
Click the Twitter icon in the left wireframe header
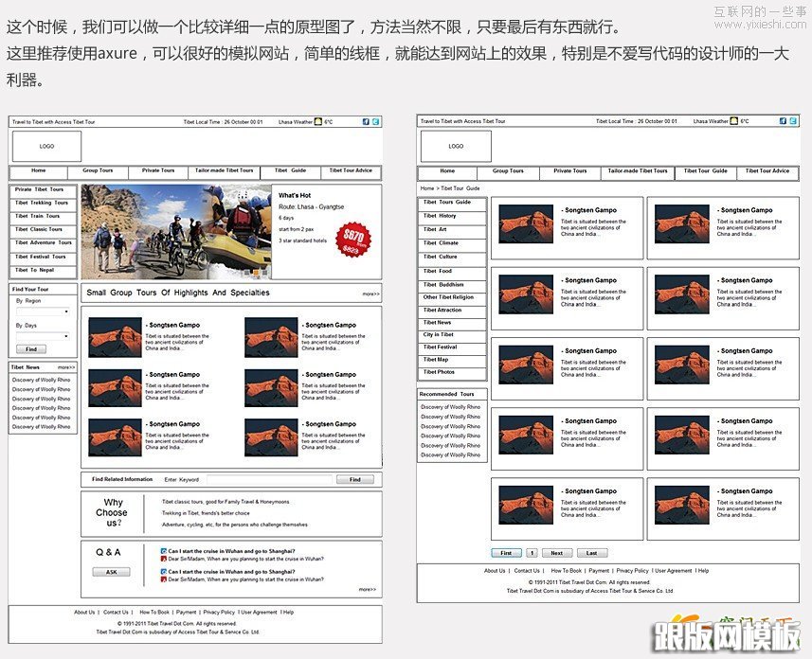tap(375, 120)
